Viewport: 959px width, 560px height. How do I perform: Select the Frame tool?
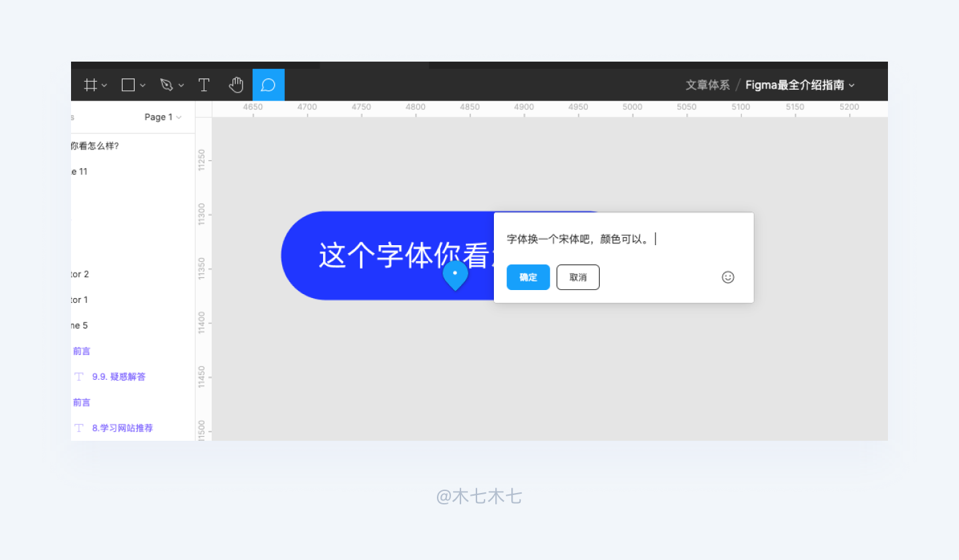(x=90, y=85)
